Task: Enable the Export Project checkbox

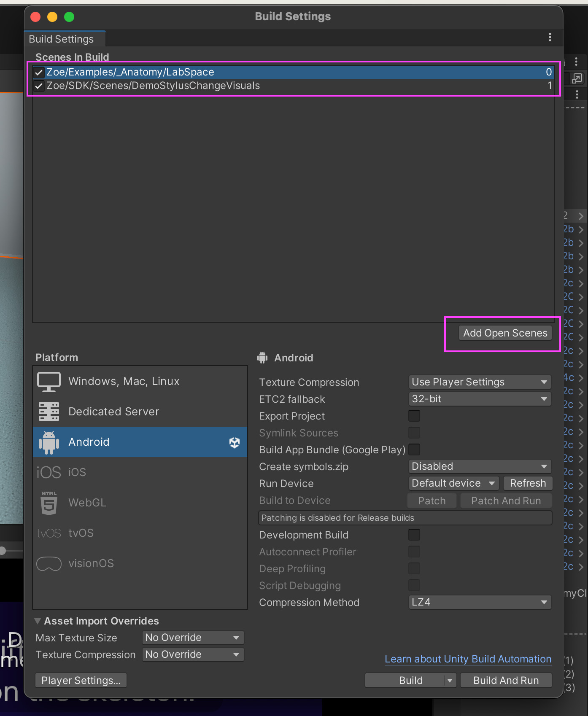Action: [414, 416]
